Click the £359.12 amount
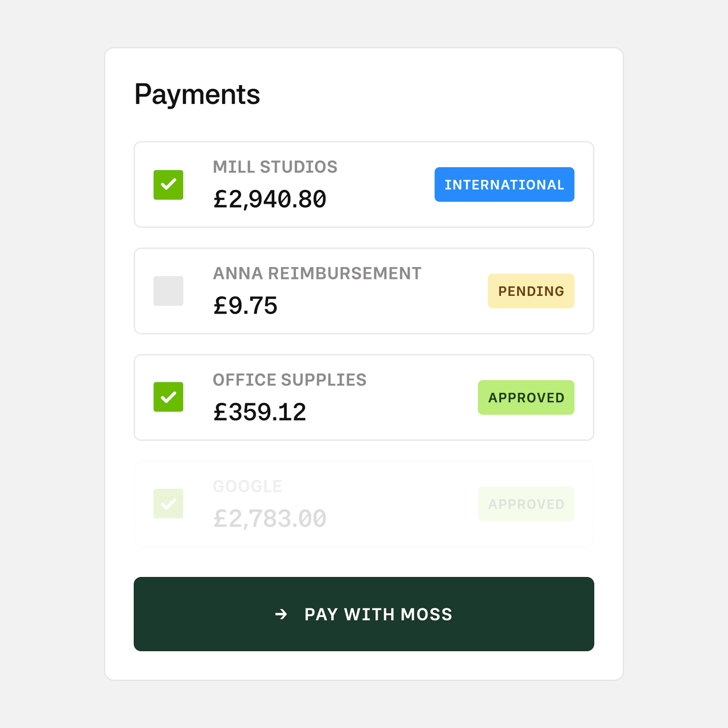The height and width of the screenshot is (728, 728). (x=260, y=412)
